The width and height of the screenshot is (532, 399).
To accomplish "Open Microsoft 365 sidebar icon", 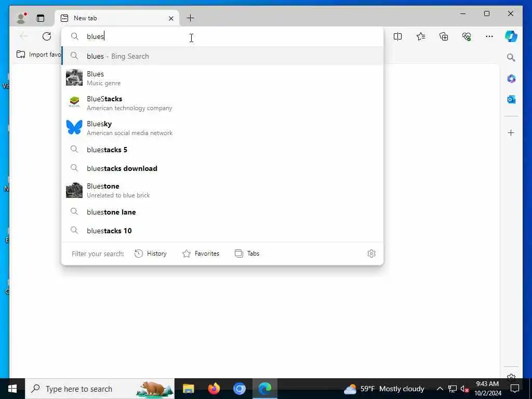I will click(x=511, y=79).
